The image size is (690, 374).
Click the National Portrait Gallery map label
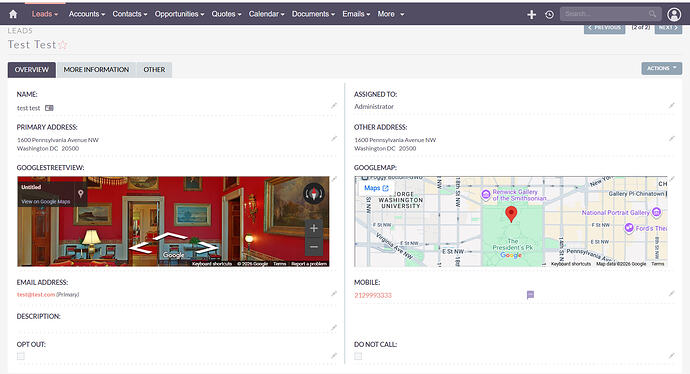click(615, 213)
